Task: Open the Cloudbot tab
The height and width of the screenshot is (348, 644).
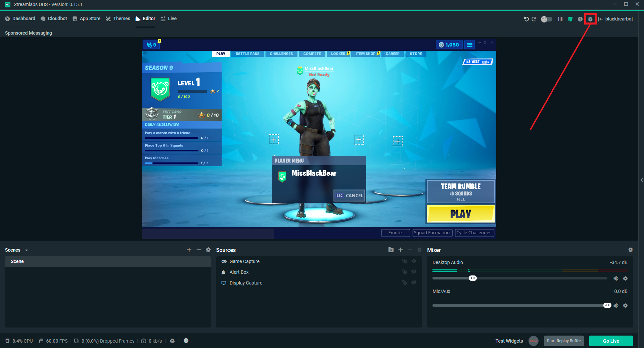Action: [x=54, y=19]
